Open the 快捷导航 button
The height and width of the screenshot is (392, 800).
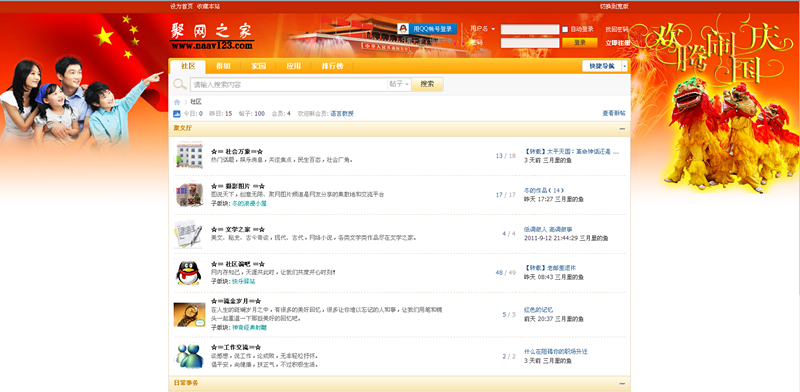[602, 66]
